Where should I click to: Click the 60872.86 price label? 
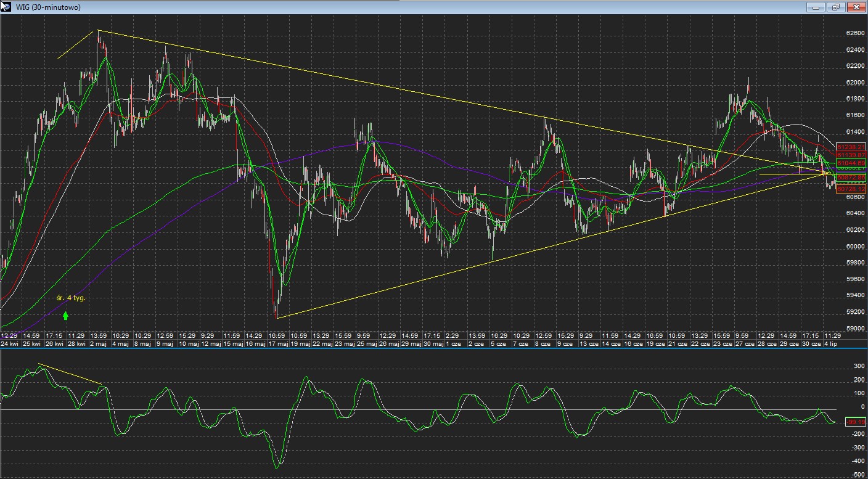851,178
